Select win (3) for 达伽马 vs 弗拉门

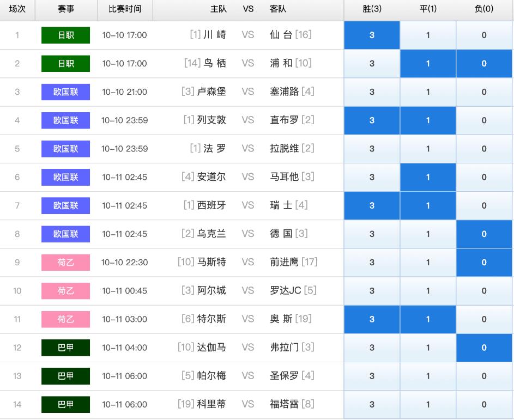click(x=372, y=348)
